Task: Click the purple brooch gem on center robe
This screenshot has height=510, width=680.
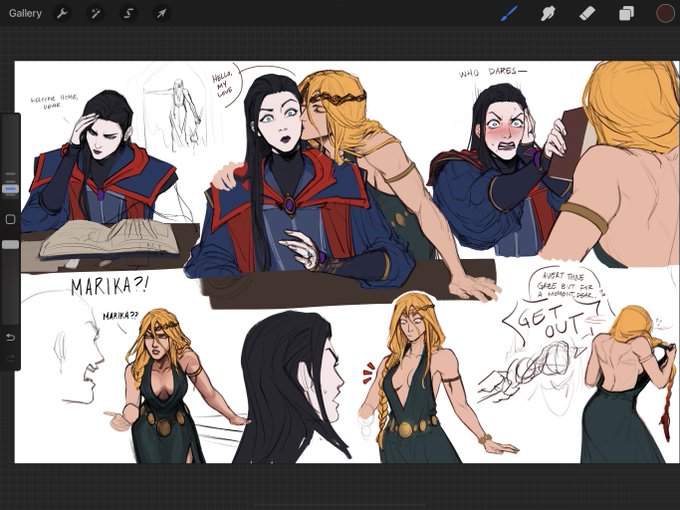Action: click(x=289, y=203)
